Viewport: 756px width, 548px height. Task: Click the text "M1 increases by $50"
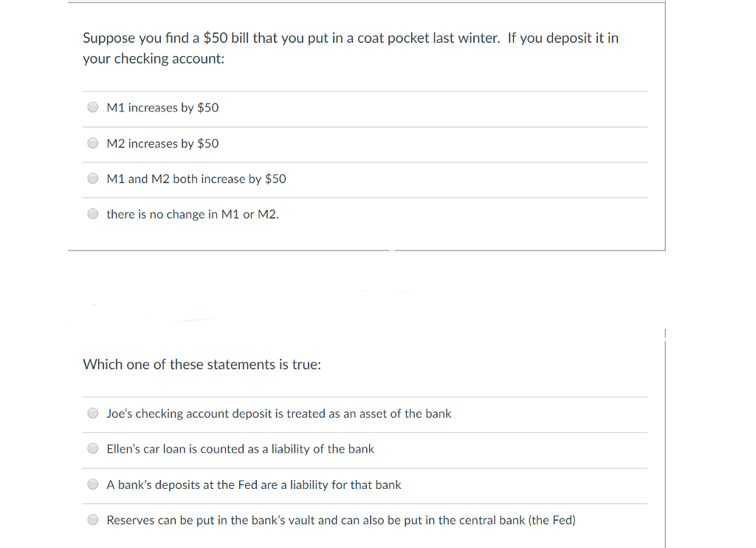pos(162,107)
